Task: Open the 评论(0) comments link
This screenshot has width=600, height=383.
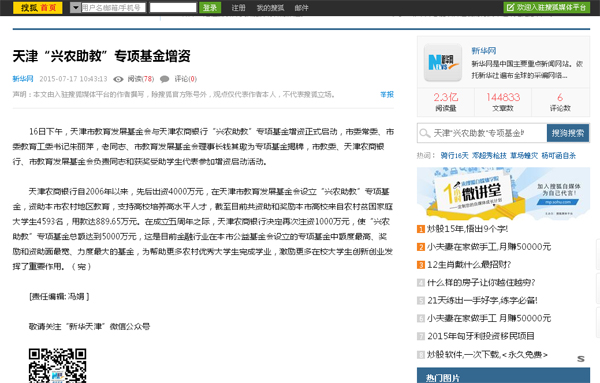Action: (x=186, y=79)
